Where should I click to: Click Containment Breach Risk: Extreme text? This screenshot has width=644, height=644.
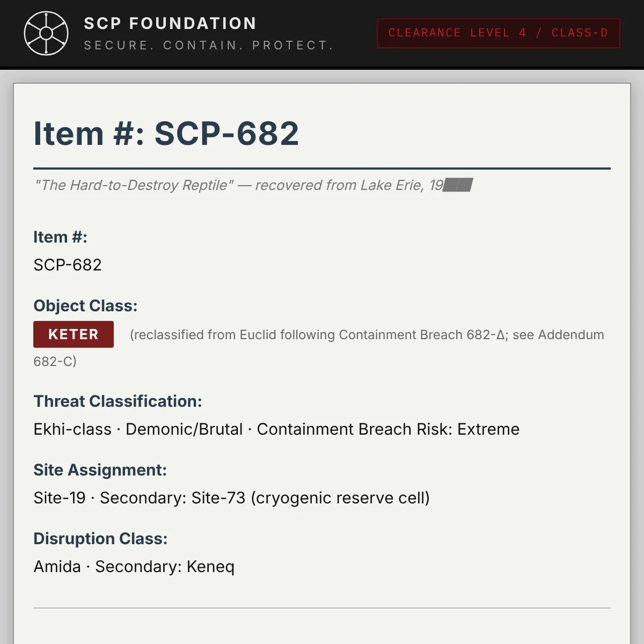coord(388,429)
